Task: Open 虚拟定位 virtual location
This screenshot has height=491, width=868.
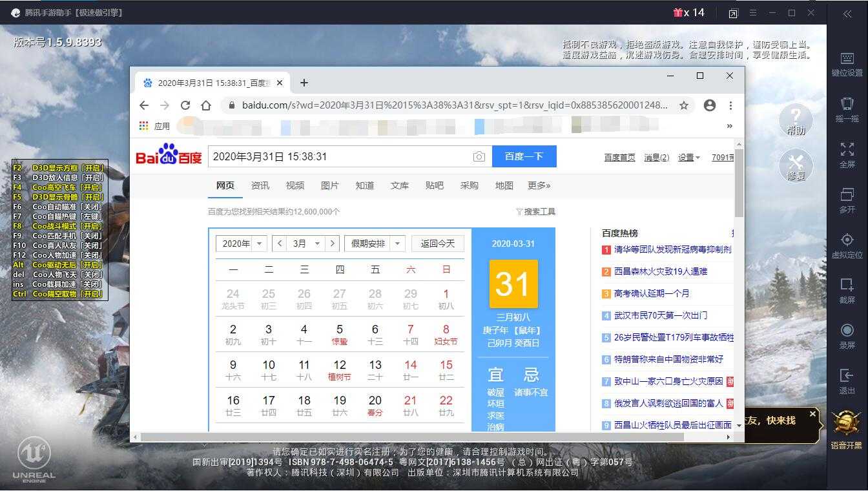Action: click(847, 246)
